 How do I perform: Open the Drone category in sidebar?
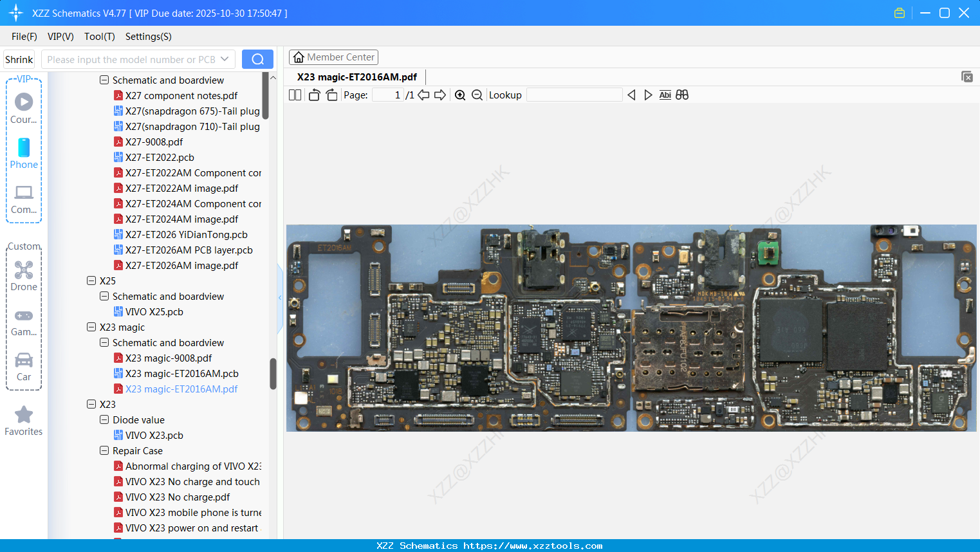click(24, 275)
